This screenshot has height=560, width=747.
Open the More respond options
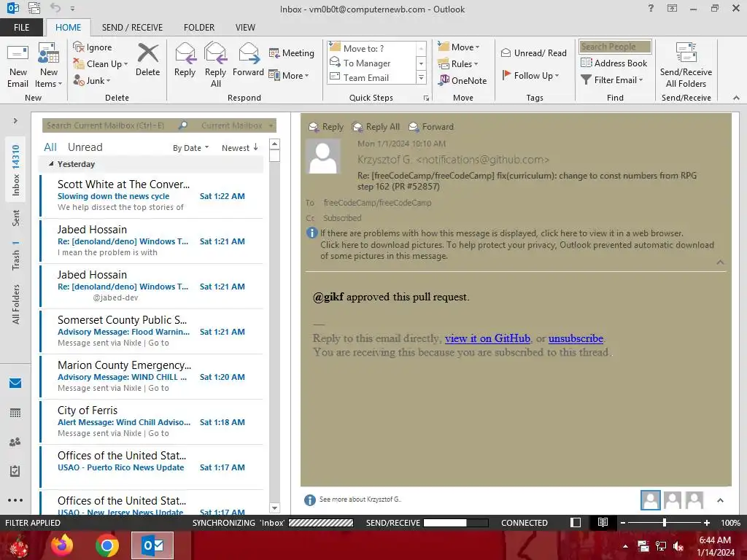coord(289,75)
